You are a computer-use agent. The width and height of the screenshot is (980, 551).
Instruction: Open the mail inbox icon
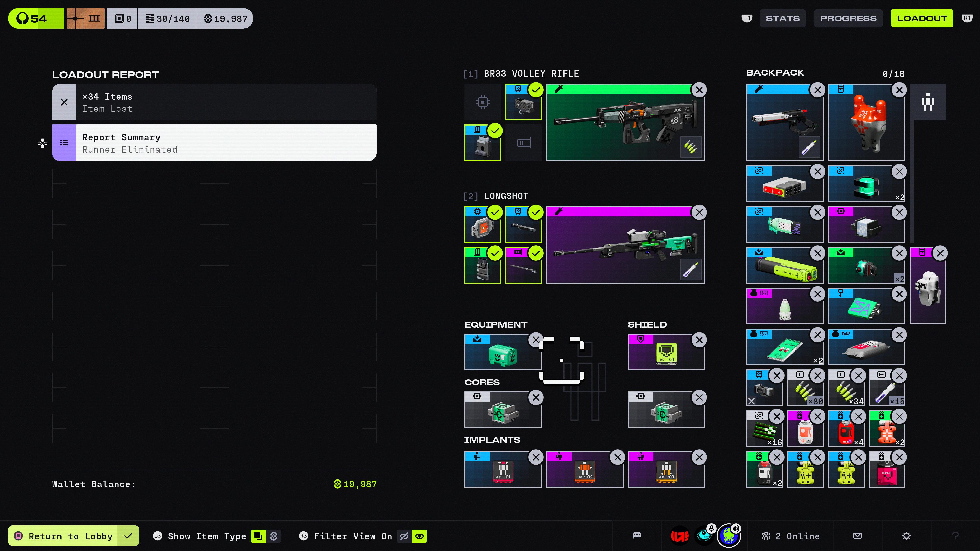[857, 536]
